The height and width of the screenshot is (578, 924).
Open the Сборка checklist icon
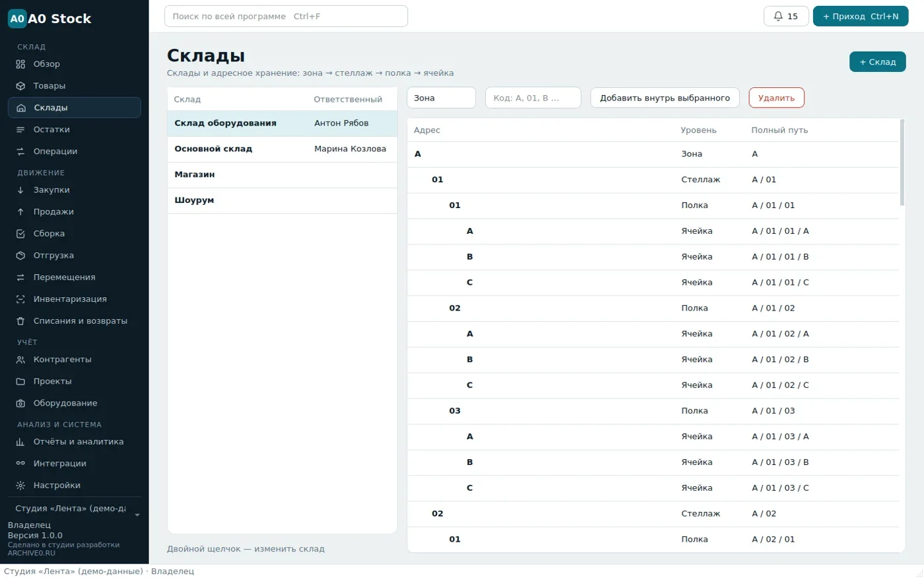pos(20,234)
